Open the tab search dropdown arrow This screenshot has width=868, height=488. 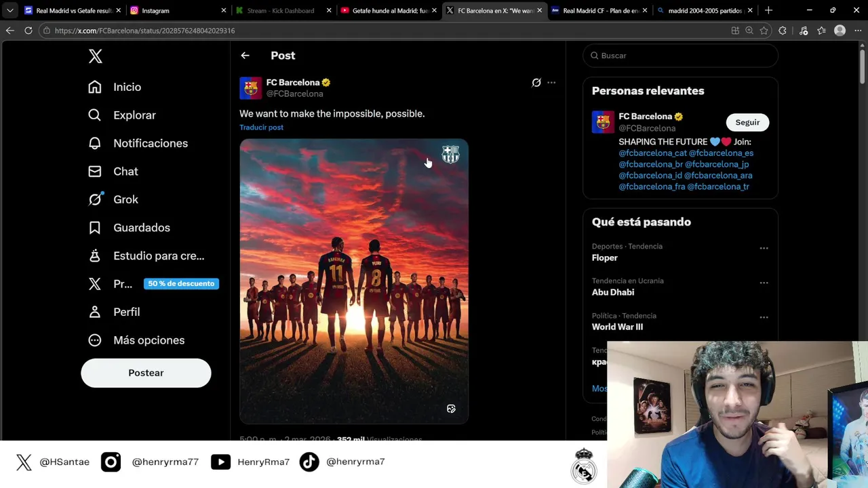pyautogui.click(x=9, y=11)
